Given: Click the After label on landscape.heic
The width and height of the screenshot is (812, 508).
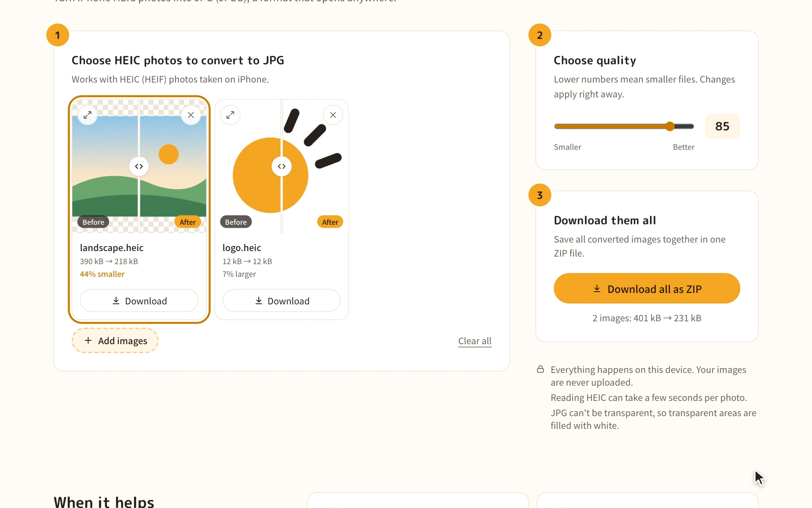Looking at the screenshot, I should point(187,222).
